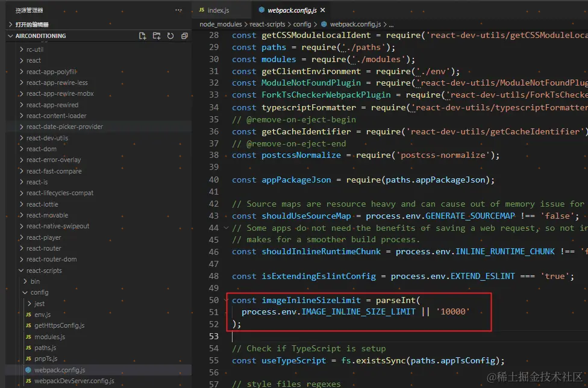This screenshot has width=588, height=388.
Task: Expand the bin folder
Action: 25,281
